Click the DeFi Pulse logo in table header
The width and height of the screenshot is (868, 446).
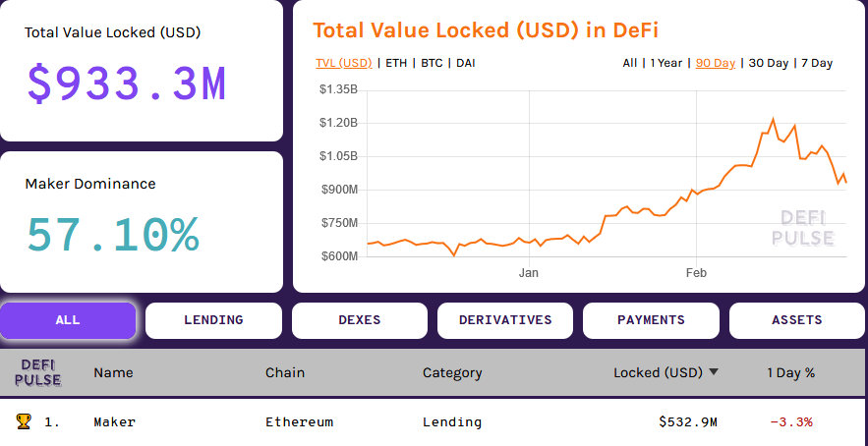tap(39, 372)
